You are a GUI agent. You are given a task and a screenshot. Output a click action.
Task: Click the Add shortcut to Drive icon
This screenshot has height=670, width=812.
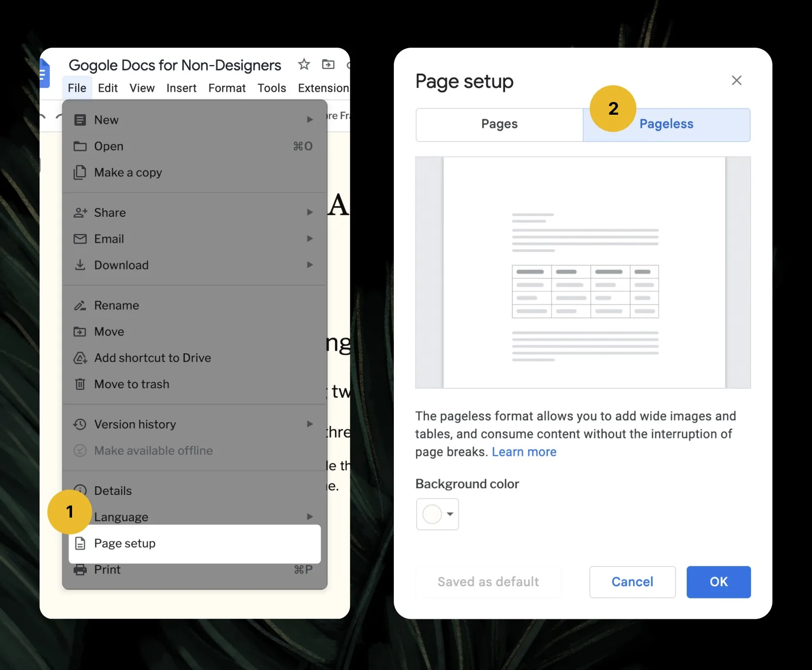[x=80, y=358]
